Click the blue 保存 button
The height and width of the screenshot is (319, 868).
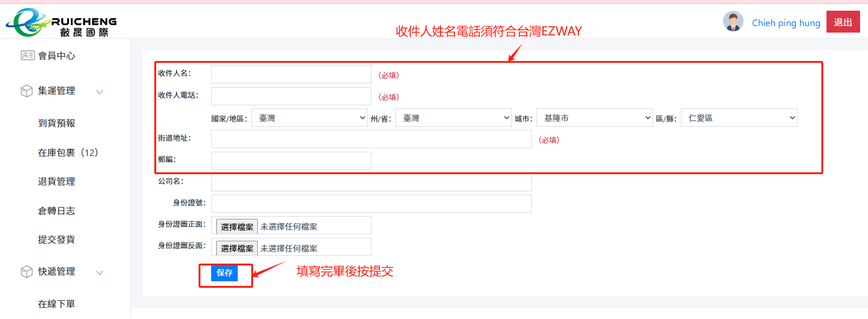(x=224, y=273)
